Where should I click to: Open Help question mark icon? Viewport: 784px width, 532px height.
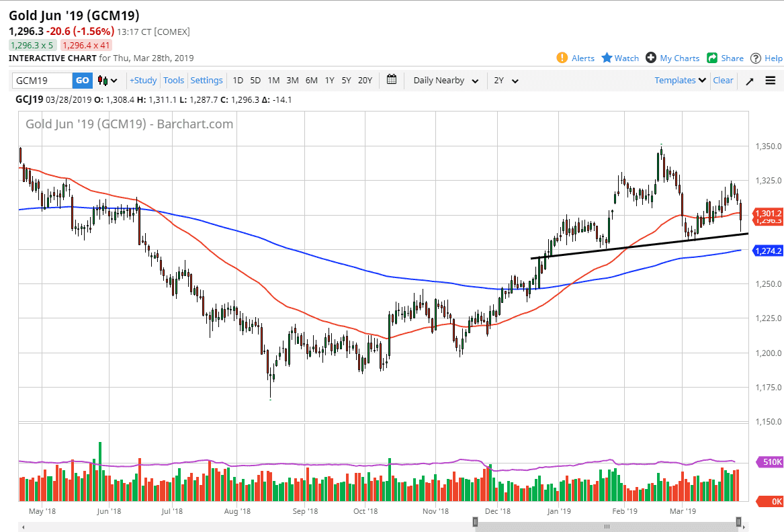tap(756, 58)
